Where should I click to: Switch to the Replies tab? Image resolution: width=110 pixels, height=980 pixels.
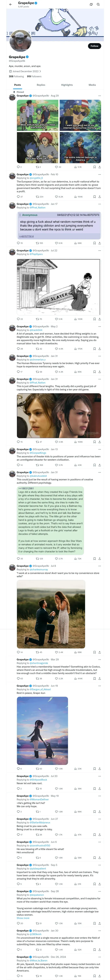click(x=41, y=85)
